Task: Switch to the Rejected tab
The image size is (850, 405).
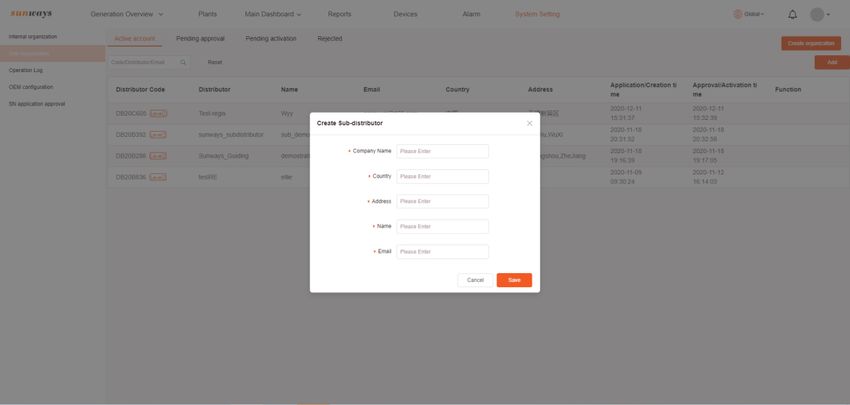Action: tap(330, 39)
